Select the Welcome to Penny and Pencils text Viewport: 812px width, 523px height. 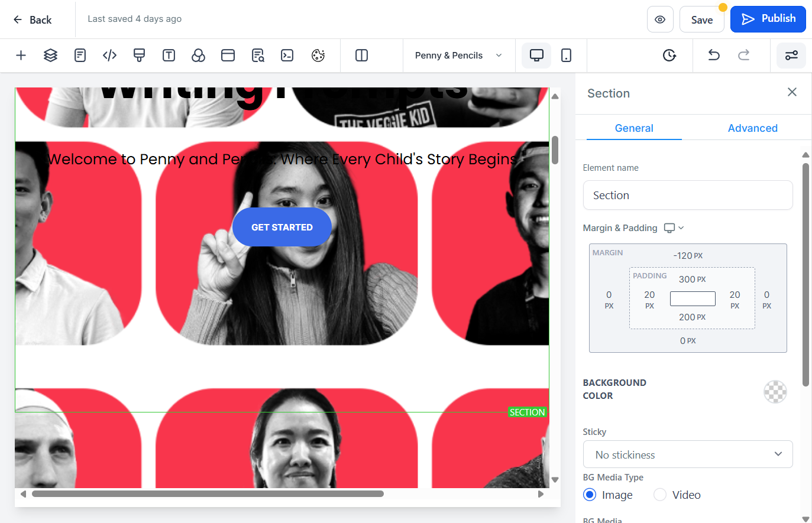(x=282, y=160)
